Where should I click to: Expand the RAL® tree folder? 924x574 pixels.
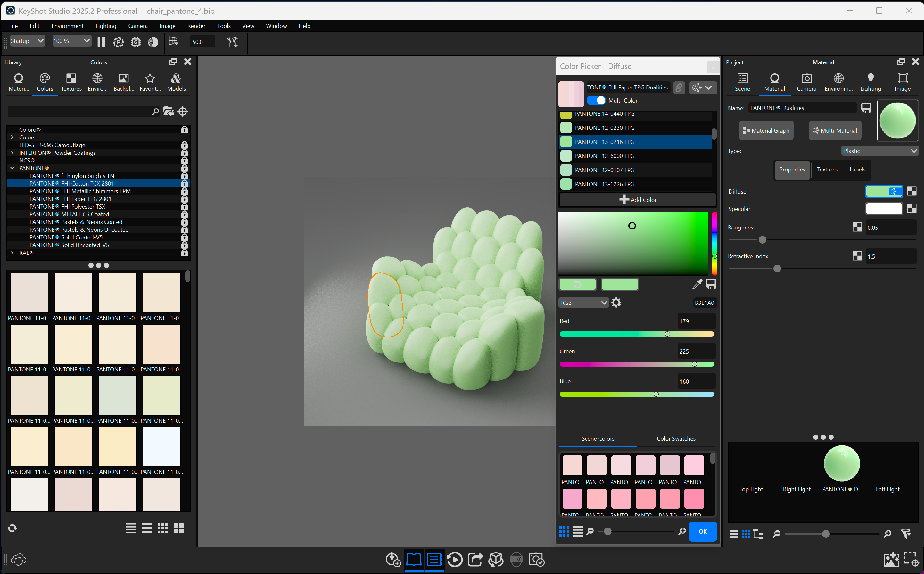click(x=12, y=253)
